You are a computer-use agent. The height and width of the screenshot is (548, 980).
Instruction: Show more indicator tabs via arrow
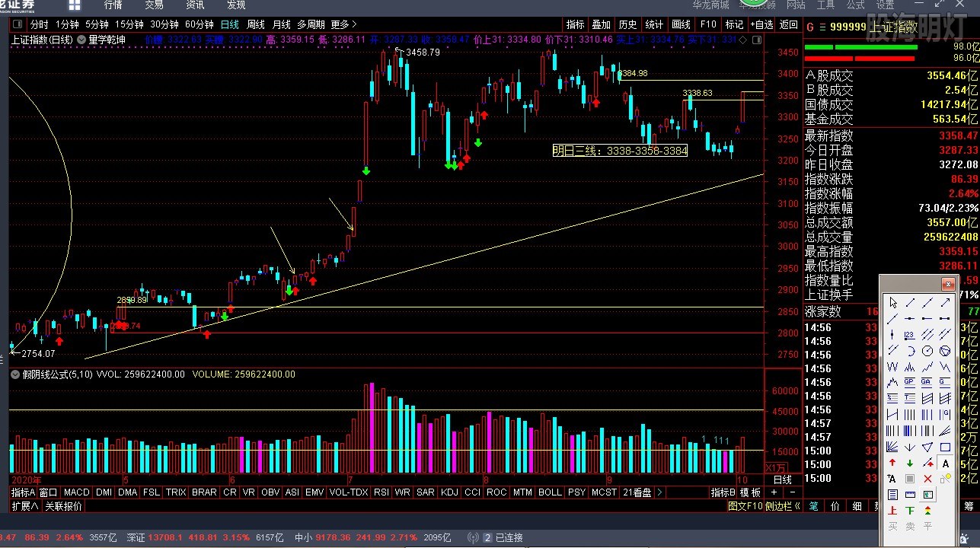click(659, 492)
